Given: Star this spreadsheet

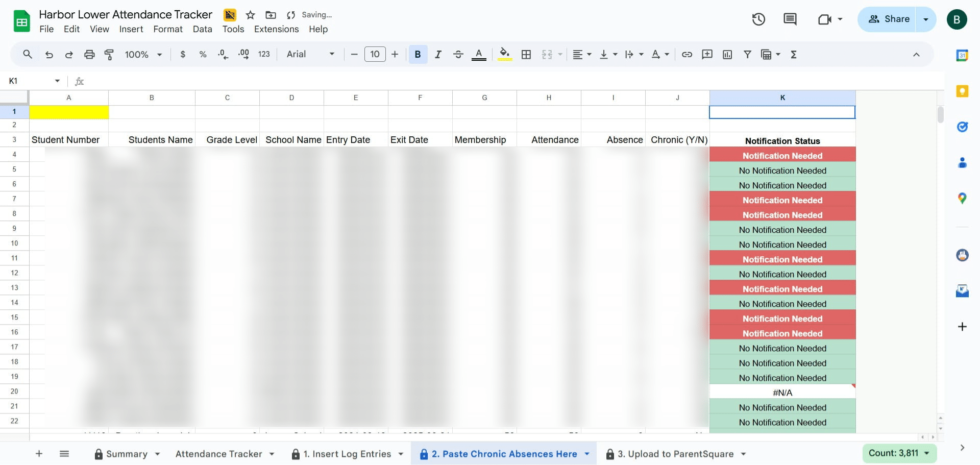Looking at the screenshot, I should pos(250,15).
